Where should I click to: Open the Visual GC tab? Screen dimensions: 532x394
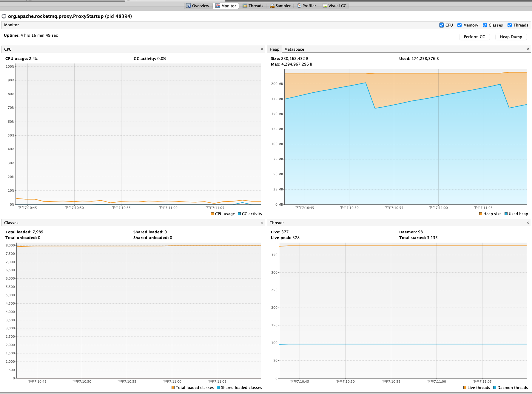pyautogui.click(x=334, y=6)
